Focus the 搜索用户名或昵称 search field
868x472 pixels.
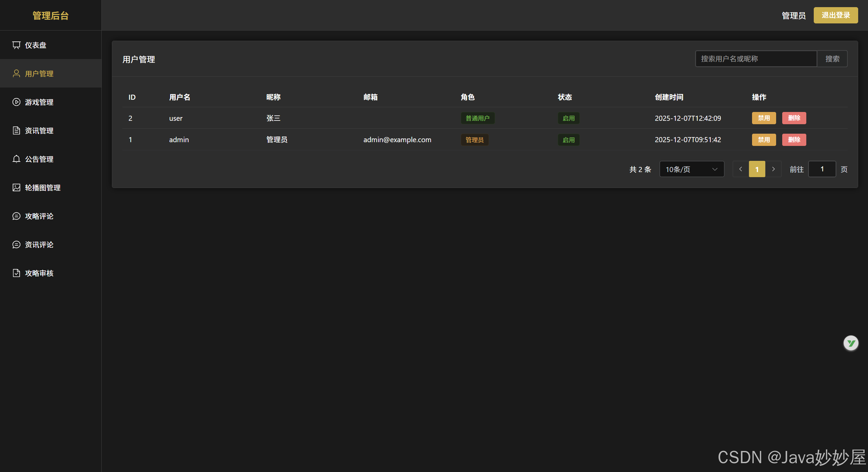coord(756,59)
